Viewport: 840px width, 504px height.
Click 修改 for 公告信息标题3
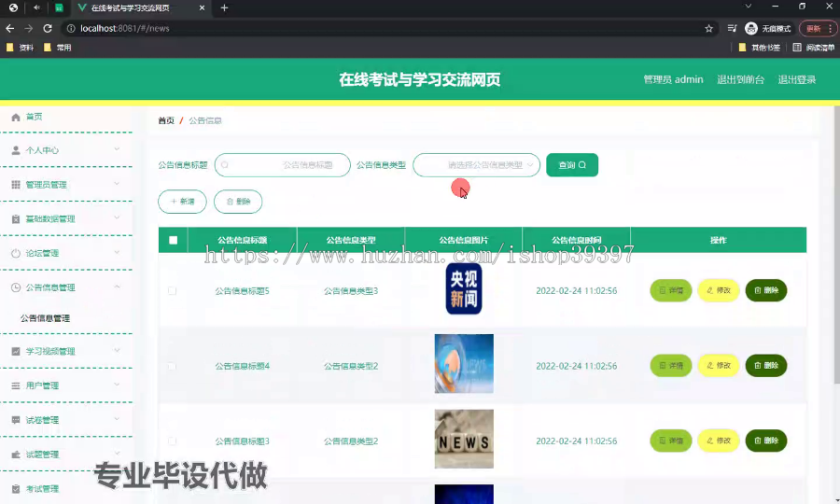[719, 441]
